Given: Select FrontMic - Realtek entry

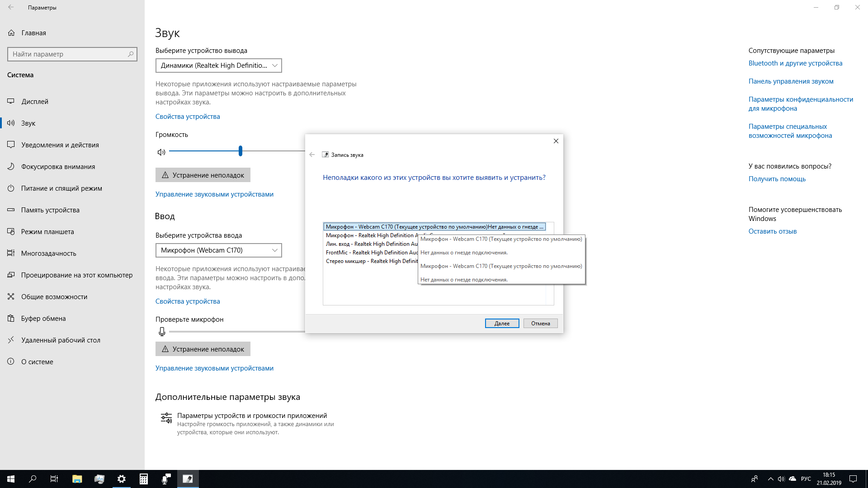Looking at the screenshot, I should (x=371, y=253).
